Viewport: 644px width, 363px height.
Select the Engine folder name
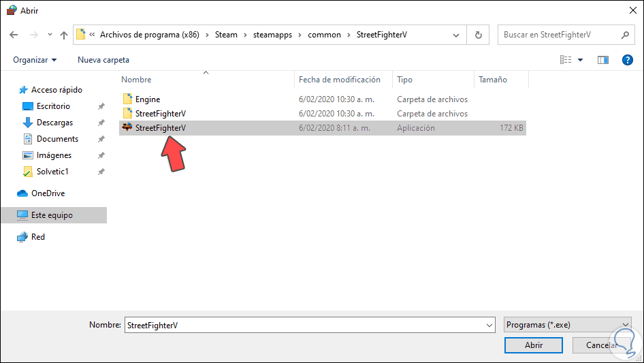(148, 99)
